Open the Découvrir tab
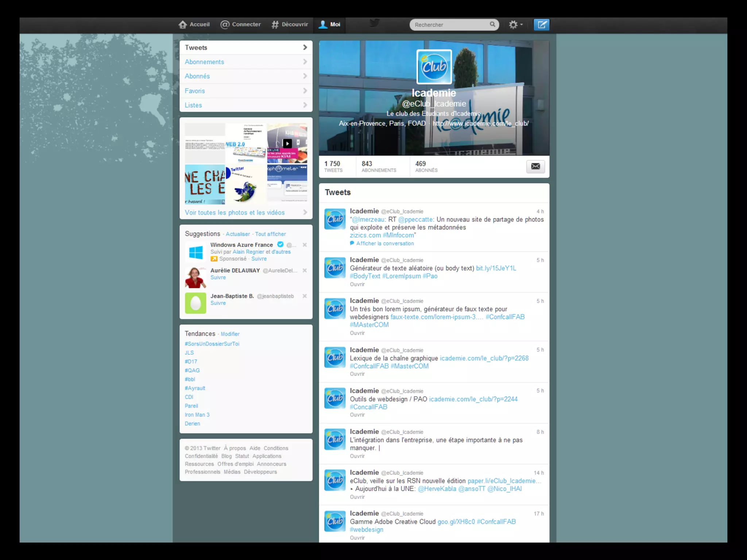Viewport: 747px width, 560px height. coord(290,24)
